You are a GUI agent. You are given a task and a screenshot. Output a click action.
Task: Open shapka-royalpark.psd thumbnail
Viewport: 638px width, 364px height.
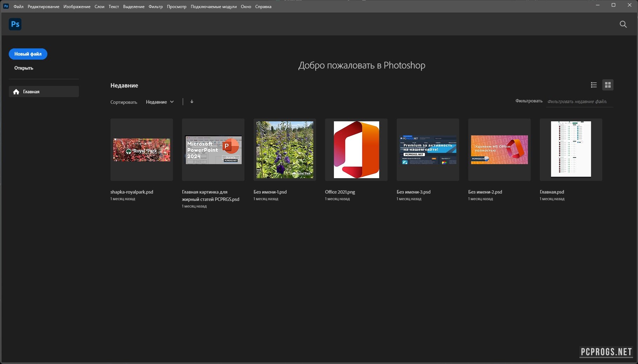coord(142,150)
